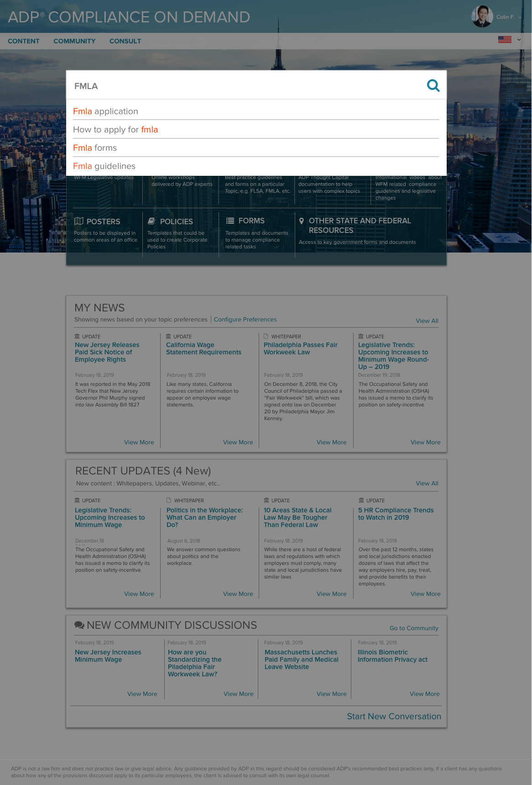Open the POLICIES category
The width and height of the screenshot is (532, 785).
pyautogui.click(x=177, y=221)
